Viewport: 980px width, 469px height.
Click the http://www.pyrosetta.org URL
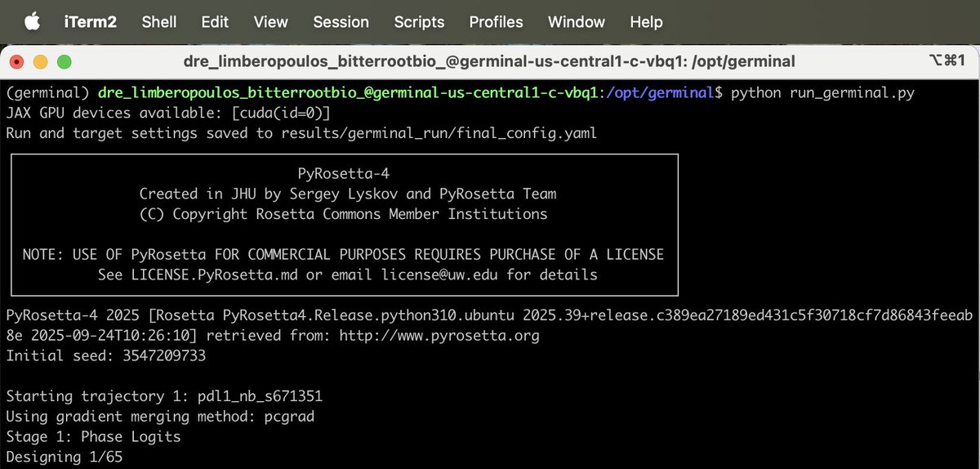point(438,335)
